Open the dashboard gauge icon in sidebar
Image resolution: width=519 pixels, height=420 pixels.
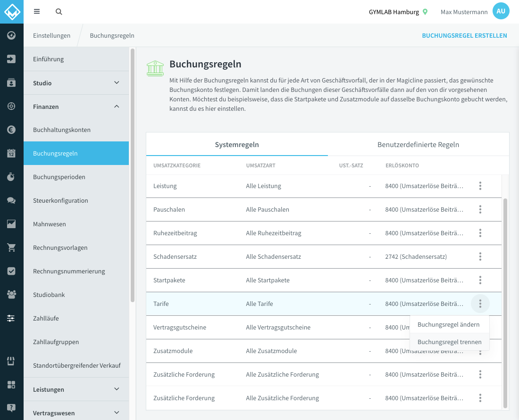[x=11, y=35]
